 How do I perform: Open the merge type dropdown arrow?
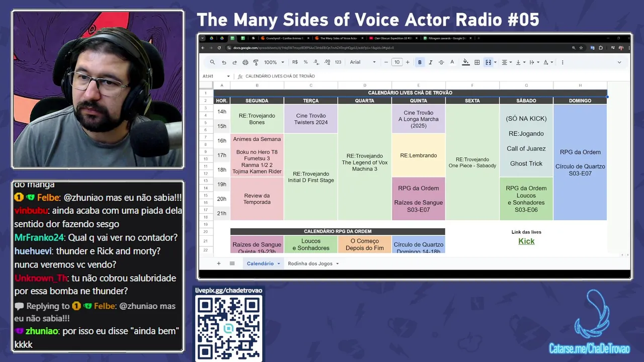click(x=495, y=62)
